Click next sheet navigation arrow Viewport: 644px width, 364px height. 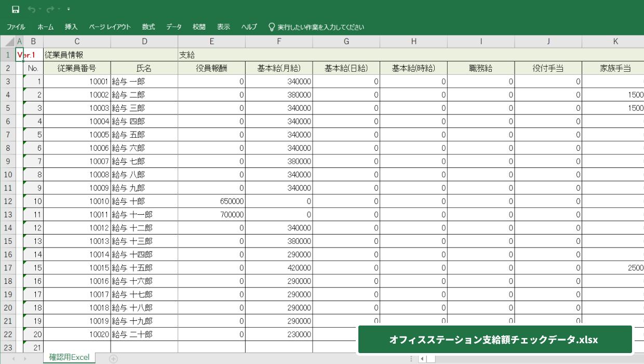click(25, 358)
